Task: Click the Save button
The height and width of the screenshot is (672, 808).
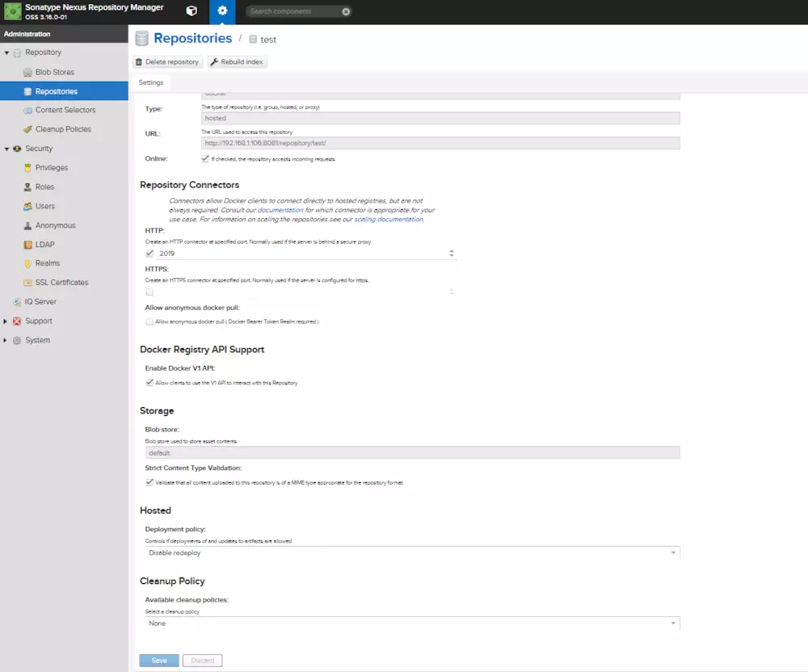Action: click(x=159, y=661)
